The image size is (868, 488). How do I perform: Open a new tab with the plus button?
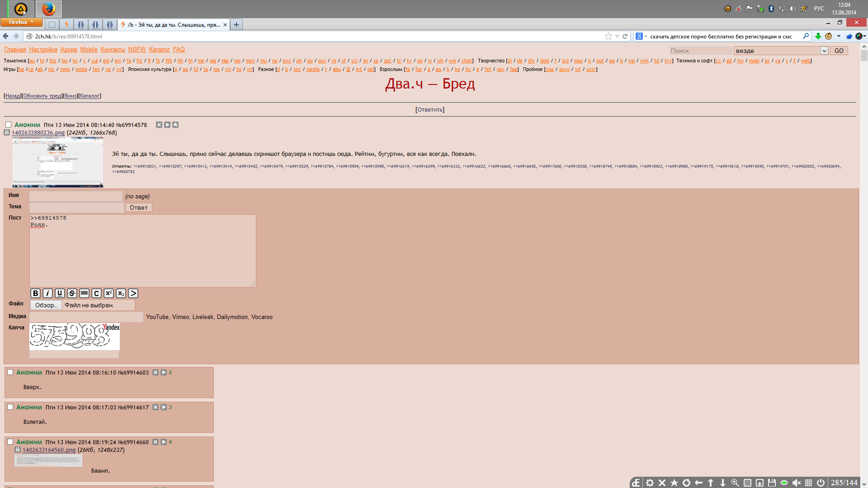236,25
